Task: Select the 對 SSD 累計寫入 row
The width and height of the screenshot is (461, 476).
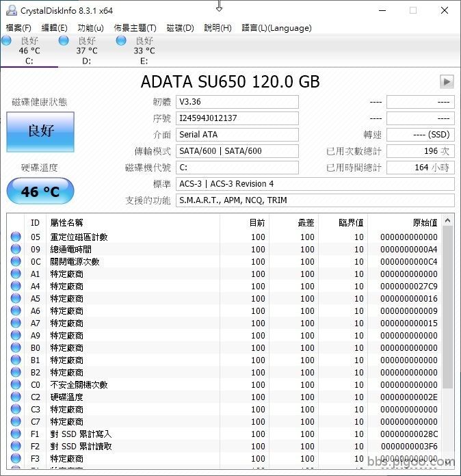Action: (x=224, y=434)
